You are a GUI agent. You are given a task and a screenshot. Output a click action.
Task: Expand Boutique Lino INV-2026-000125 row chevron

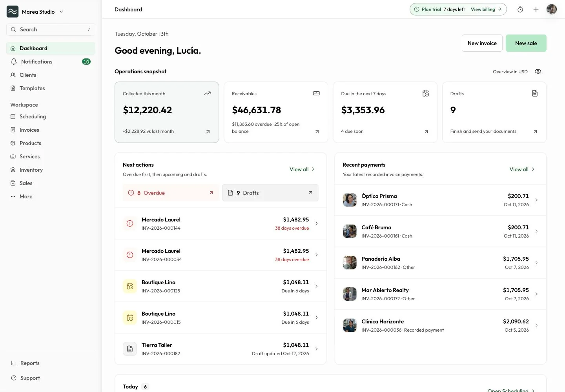pyautogui.click(x=317, y=286)
